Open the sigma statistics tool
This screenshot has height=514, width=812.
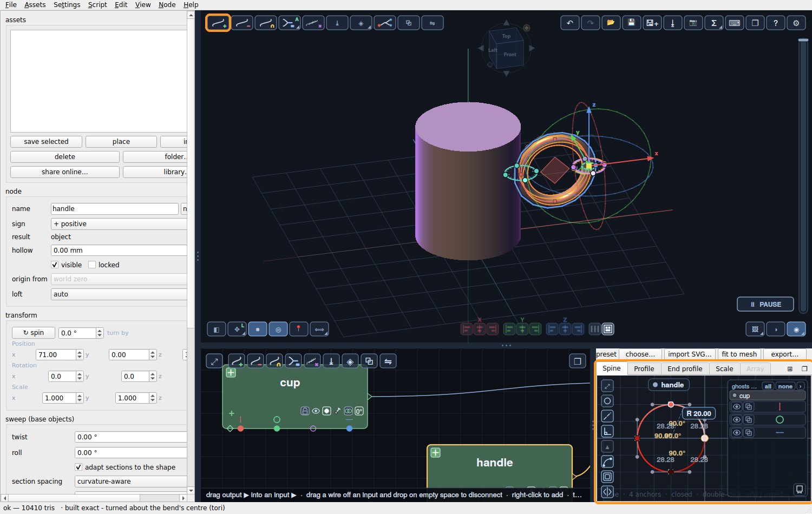click(713, 23)
